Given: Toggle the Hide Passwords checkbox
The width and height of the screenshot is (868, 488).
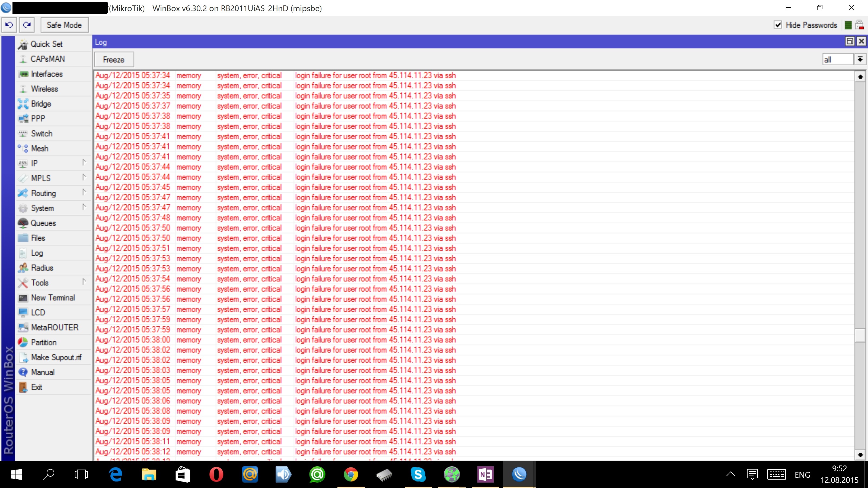Looking at the screenshot, I should click(778, 25).
